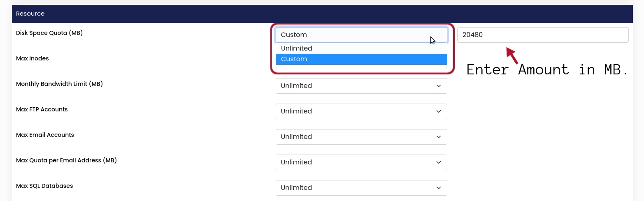Expand the Max SQL Databases dropdown
This screenshot has width=644, height=201.
click(361, 188)
